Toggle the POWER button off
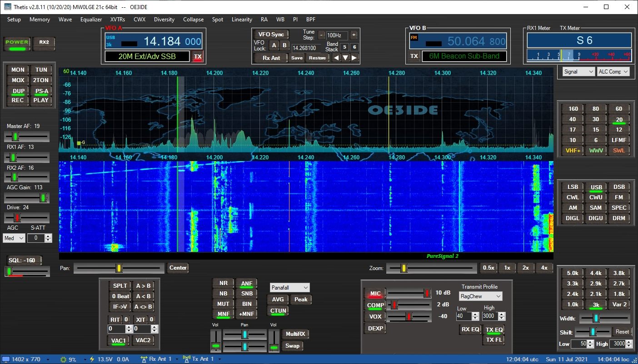 coord(17,43)
